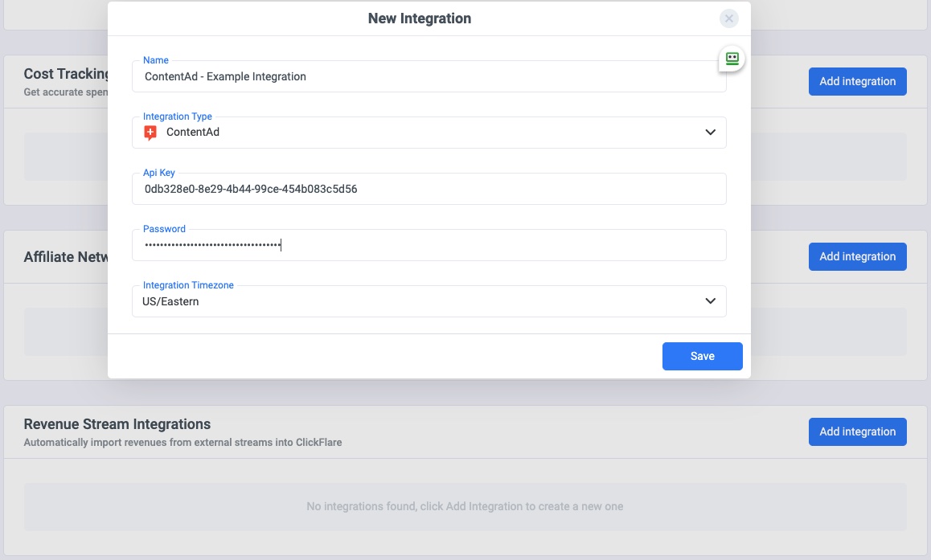Add integration for Revenue Stream Integrations
931x560 pixels.
[857, 432]
